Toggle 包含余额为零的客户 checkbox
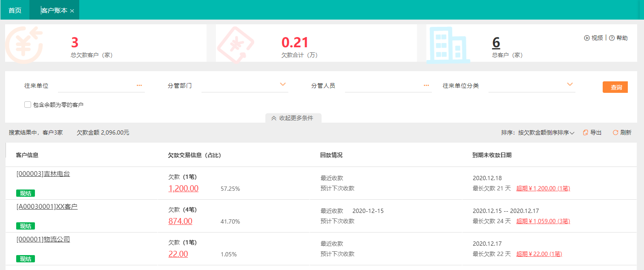644x270 pixels. point(28,104)
